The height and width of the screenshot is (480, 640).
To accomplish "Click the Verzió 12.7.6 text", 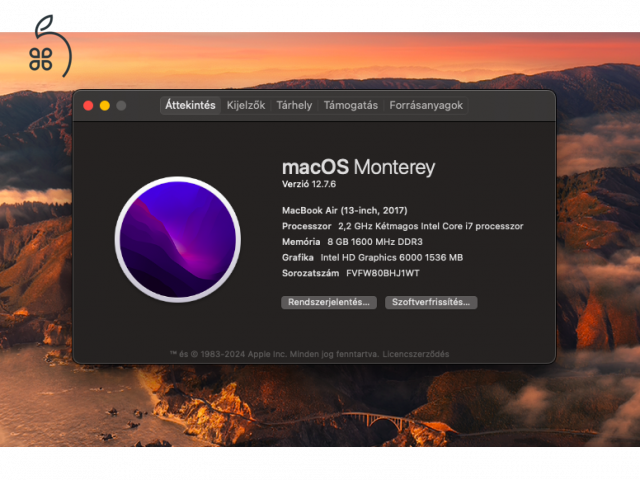I will [309, 184].
